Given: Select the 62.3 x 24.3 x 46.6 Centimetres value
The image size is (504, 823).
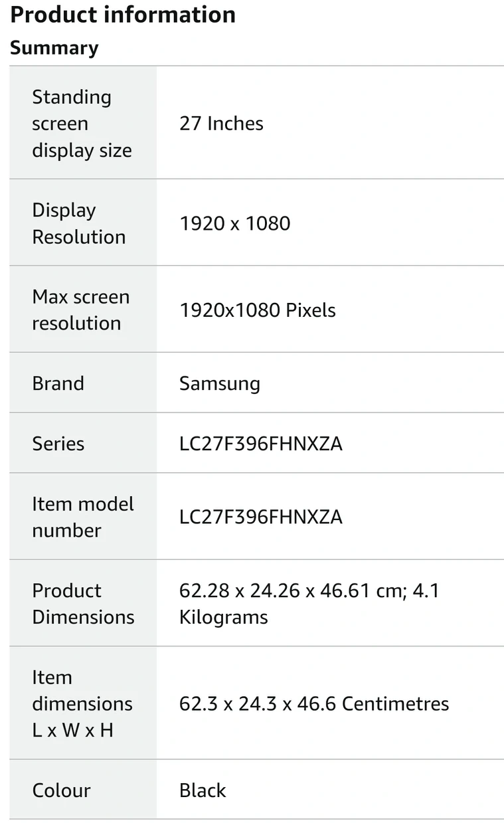Looking at the screenshot, I should 314,704.
